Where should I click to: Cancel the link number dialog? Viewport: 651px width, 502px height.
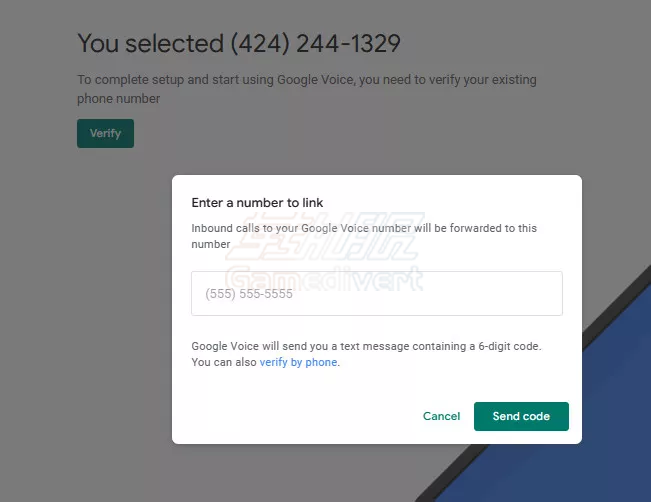441,416
